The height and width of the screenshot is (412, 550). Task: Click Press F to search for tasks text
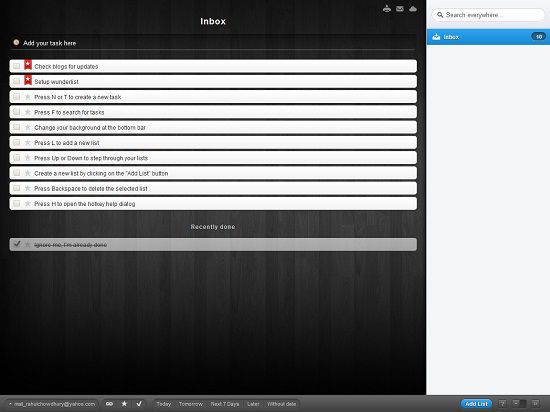pos(69,113)
